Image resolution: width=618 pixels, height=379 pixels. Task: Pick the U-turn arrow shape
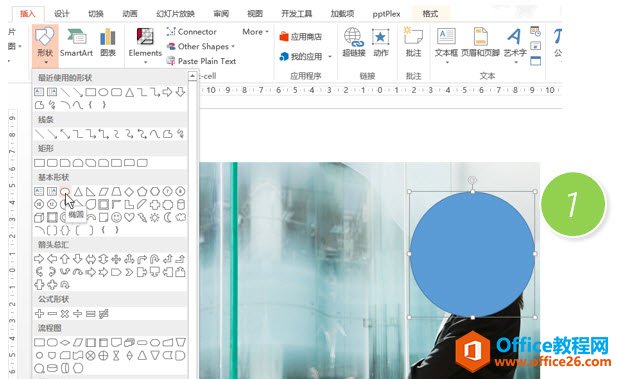155,259
